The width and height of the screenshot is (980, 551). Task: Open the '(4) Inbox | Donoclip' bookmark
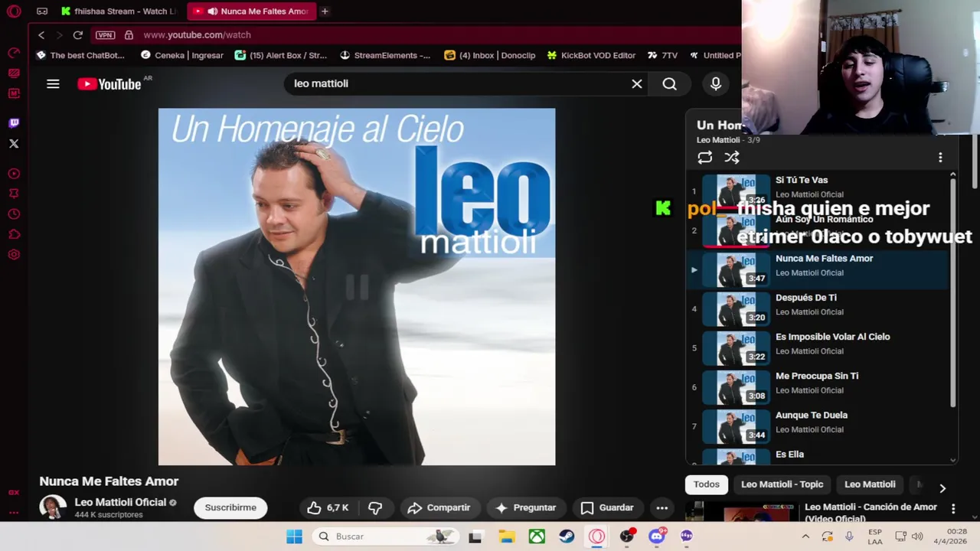pos(490,55)
